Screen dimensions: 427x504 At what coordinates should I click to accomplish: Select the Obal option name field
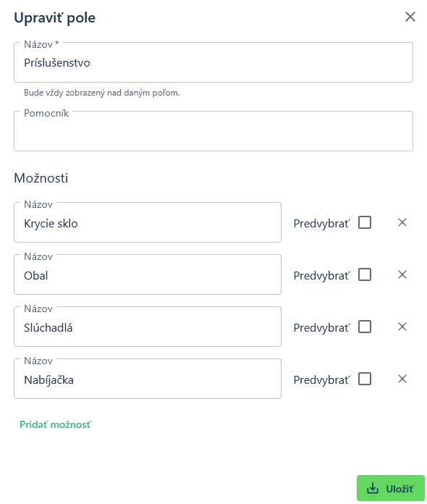pyautogui.click(x=148, y=274)
